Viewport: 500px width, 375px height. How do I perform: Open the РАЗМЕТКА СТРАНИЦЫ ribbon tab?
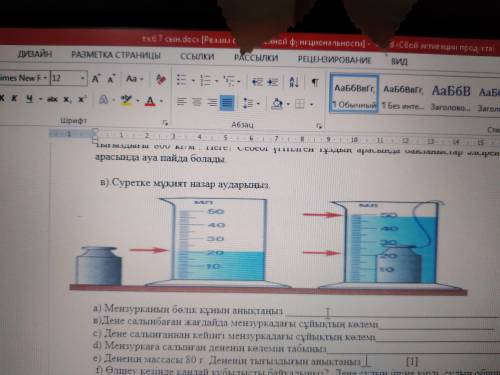point(116,55)
